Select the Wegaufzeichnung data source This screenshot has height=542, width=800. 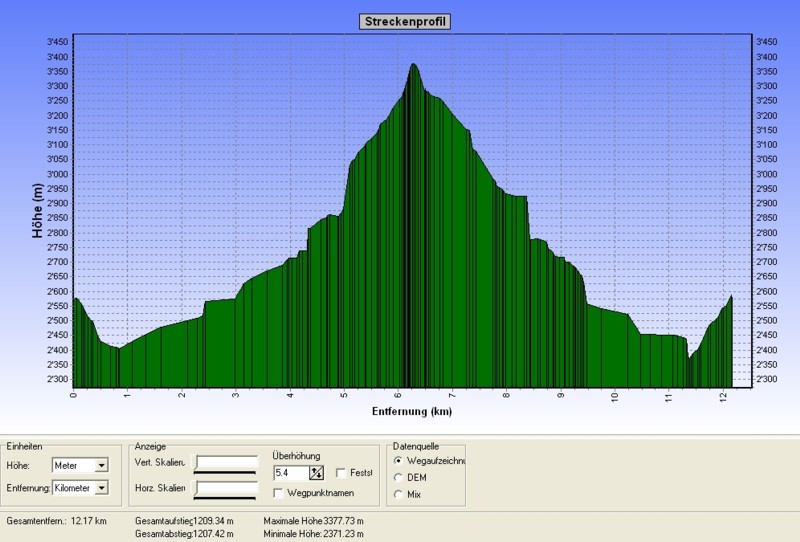(400, 460)
